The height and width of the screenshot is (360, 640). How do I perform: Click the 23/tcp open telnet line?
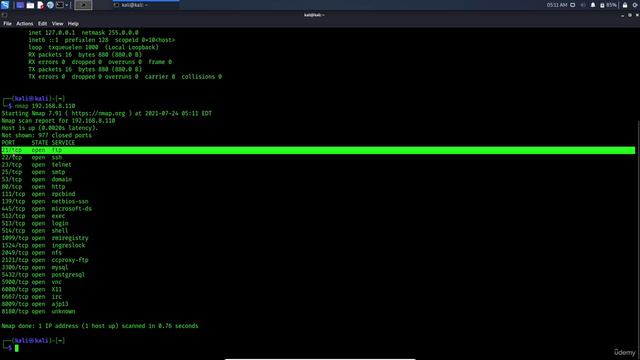(x=36, y=165)
